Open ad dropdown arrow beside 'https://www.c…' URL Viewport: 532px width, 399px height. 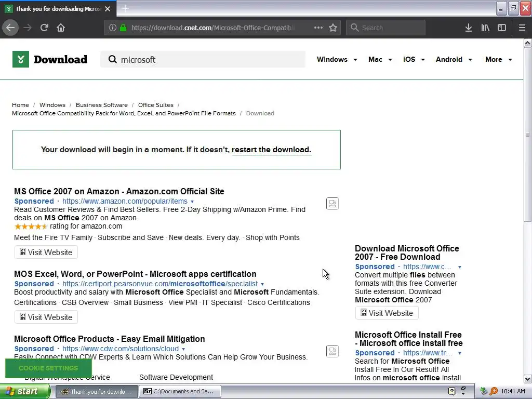460,267
